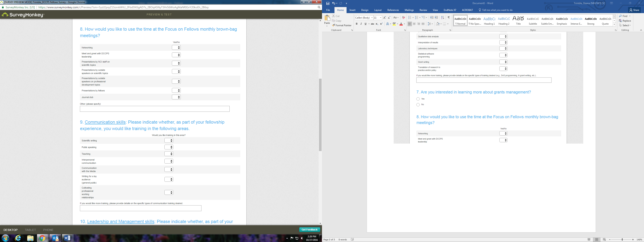This screenshot has height=242, width=644.
Task: Open the References ribbon tab
Action: (393, 10)
